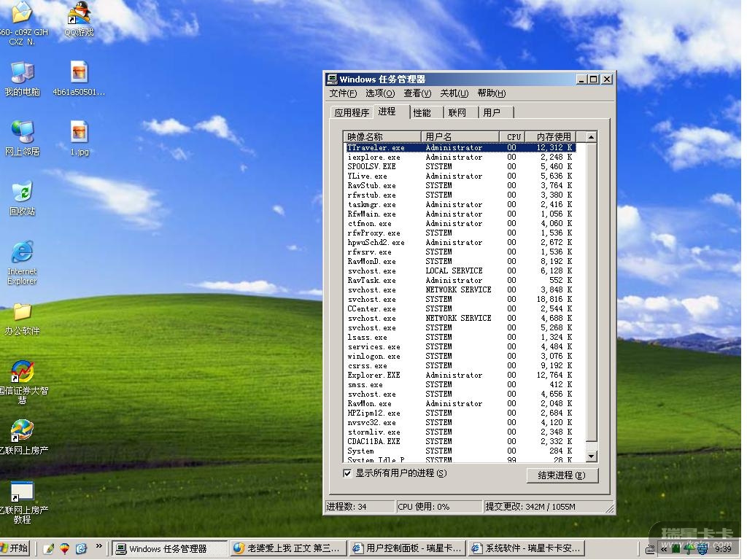Viewport: 747px width, 560px height.
Task: Sort processes by 内存使用 column header
Action: pos(554,136)
